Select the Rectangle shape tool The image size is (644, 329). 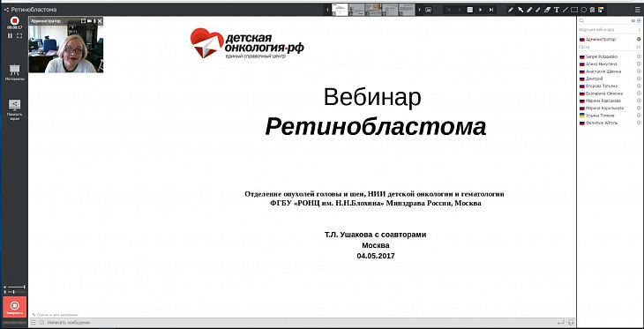pyautogui.click(x=574, y=10)
